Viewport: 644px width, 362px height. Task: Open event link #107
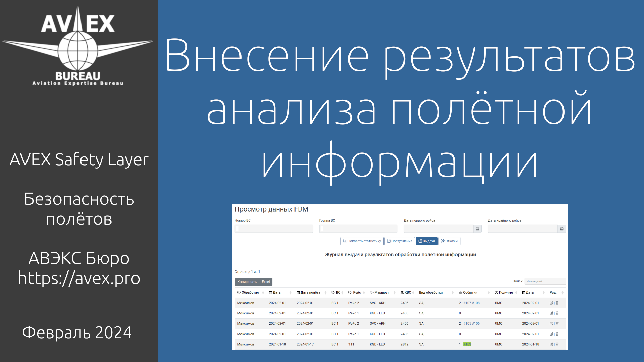pos(467,303)
